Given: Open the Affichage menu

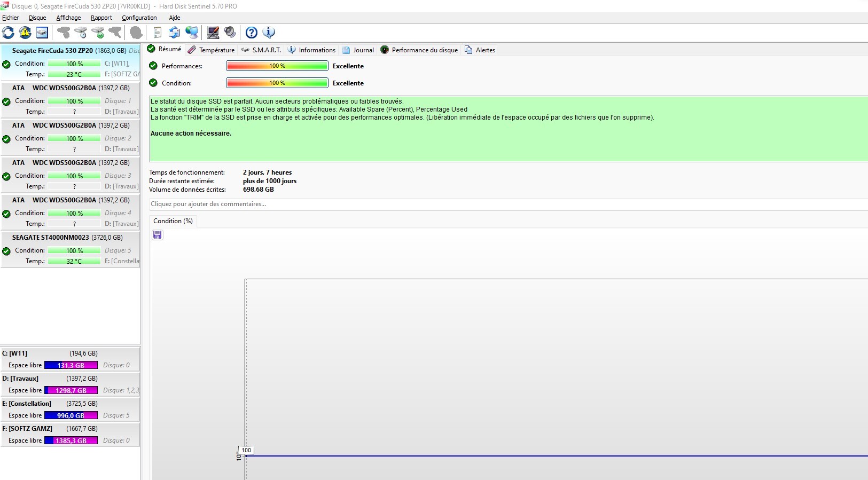Looking at the screenshot, I should pyautogui.click(x=68, y=18).
